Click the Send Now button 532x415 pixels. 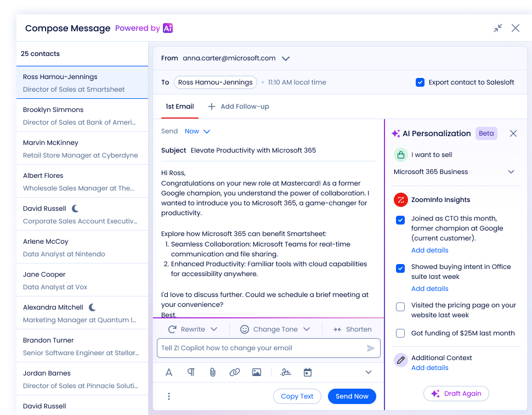coord(352,396)
